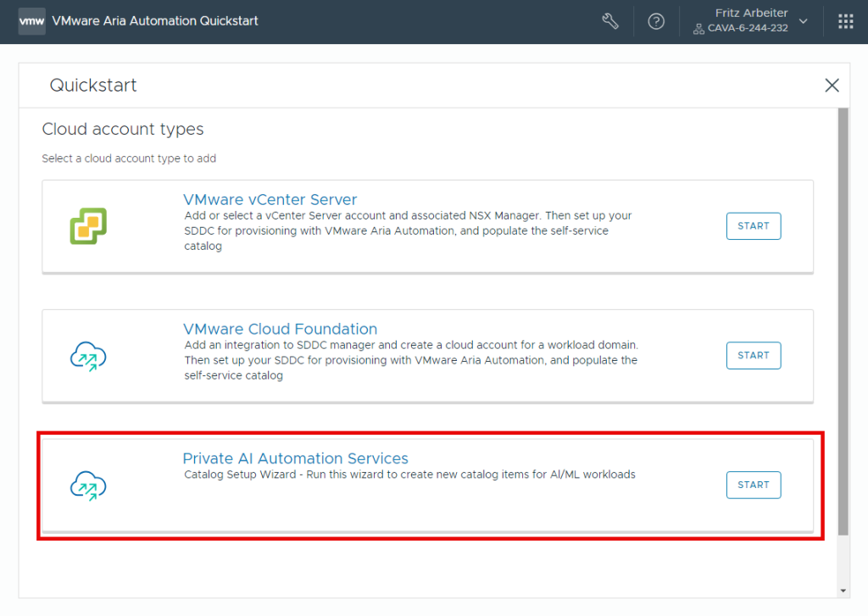
Task: Click the Private AI Automation cloud icon
Action: coord(88,486)
